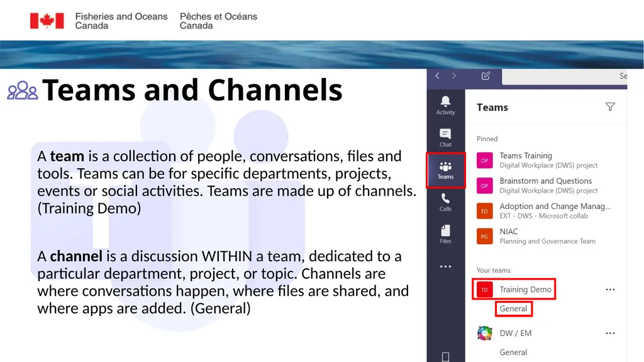Click the EXT - DWS - Microsoft collab subtitle
The image size is (644, 362).
[x=543, y=216]
